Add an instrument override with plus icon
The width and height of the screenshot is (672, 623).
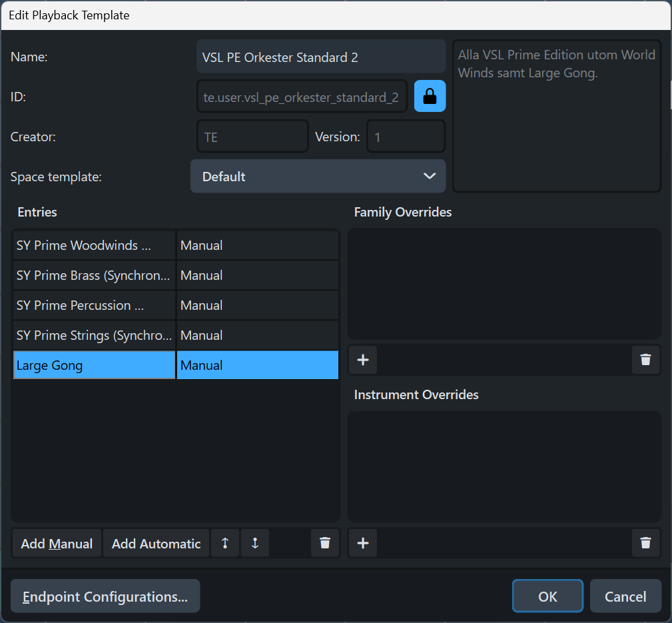pos(363,543)
